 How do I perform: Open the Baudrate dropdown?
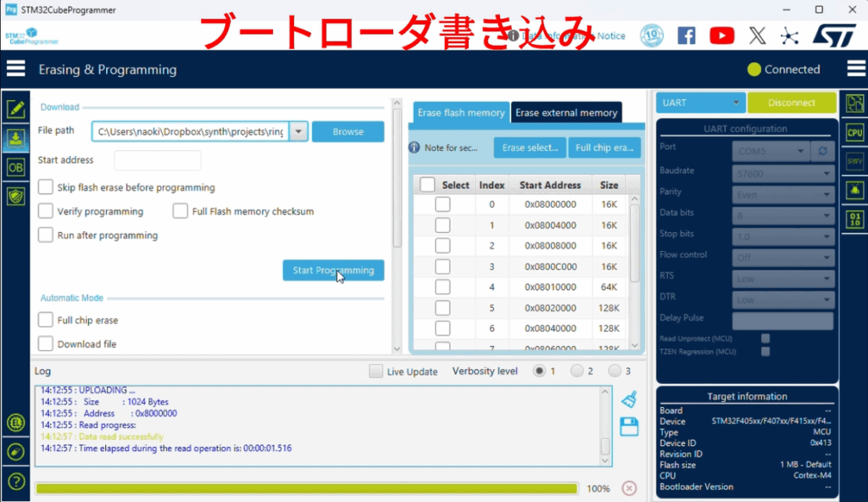[782, 174]
